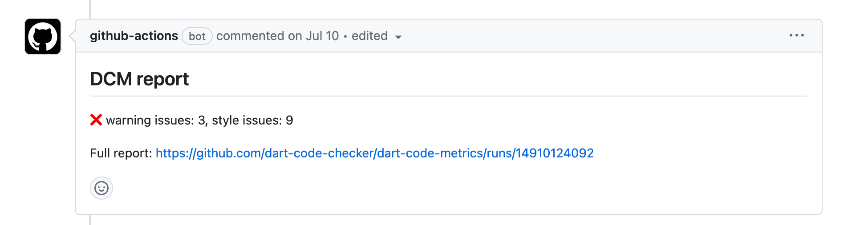The height and width of the screenshot is (225, 868).
Task: Click the timeline connector line above the comment
Action: pyautogui.click(x=90, y=9)
